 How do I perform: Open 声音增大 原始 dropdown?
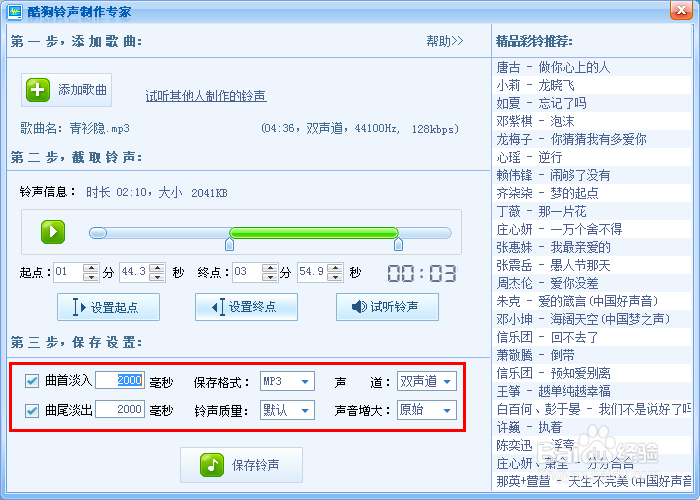coord(427,410)
